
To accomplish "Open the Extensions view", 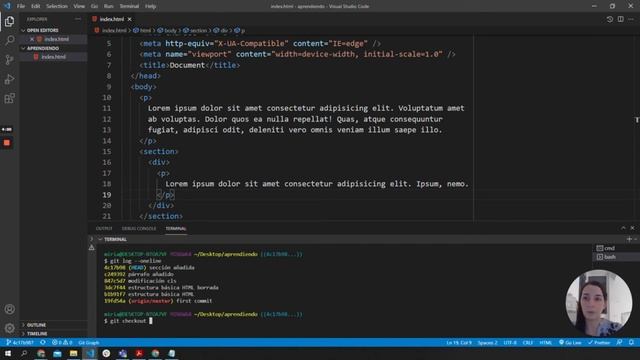I will click(9, 98).
